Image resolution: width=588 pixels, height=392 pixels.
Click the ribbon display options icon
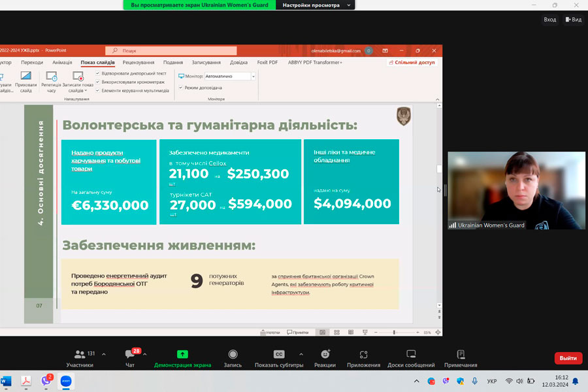tap(385, 51)
